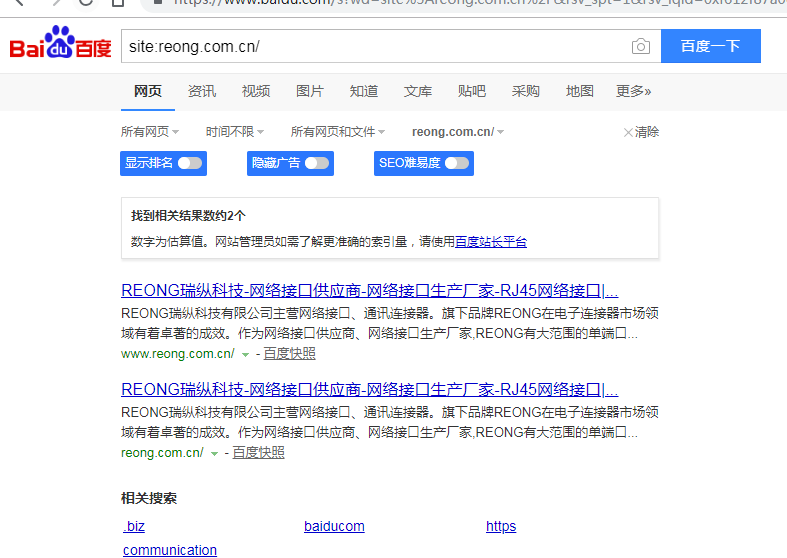Screen dimensions: 787x558
Task: Open the 更多» tab menu
Action: point(633,91)
